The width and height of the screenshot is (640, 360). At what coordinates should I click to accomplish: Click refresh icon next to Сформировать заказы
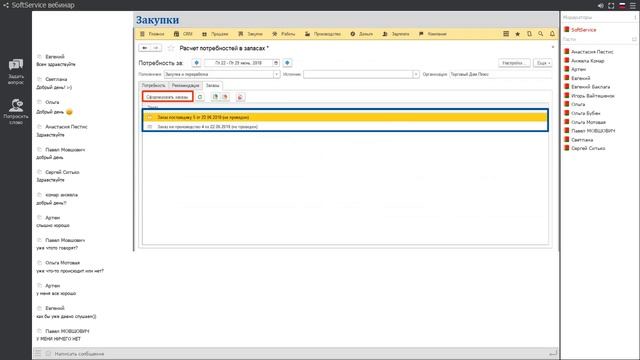tap(200, 97)
